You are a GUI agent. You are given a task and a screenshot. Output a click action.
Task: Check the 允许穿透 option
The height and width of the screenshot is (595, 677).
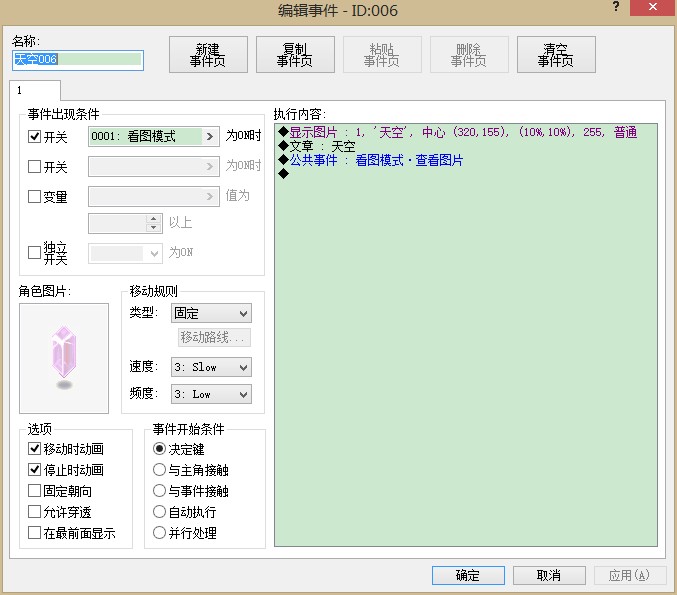click(x=34, y=512)
